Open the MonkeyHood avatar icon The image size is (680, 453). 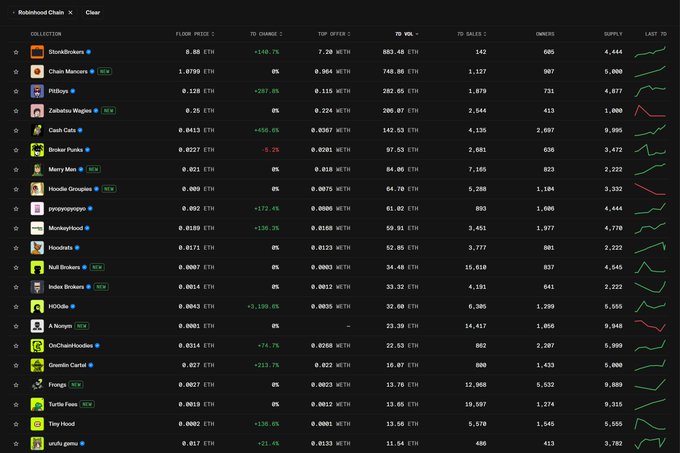[x=37, y=228]
